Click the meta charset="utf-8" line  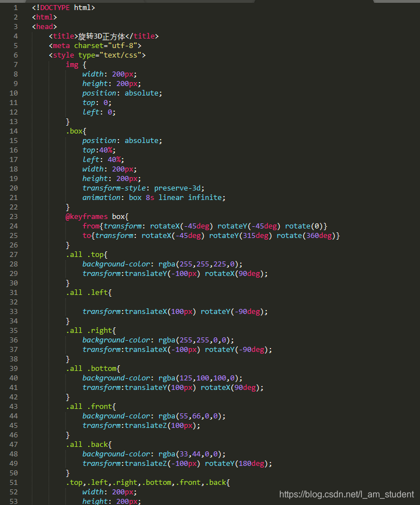point(95,45)
